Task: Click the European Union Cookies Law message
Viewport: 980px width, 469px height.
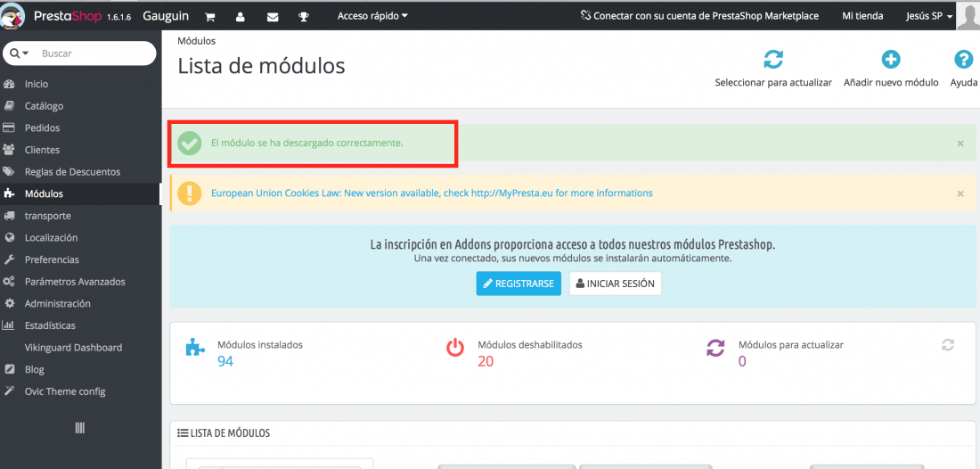Action: pos(432,193)
